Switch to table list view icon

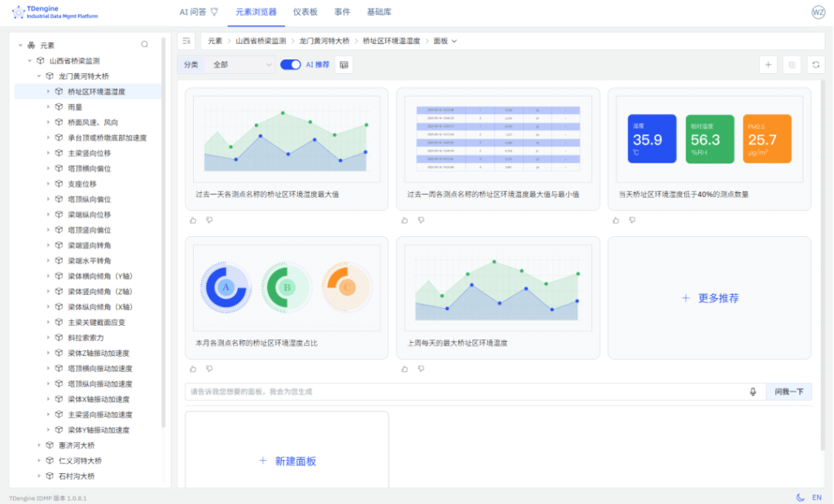click(x=345, y=65)
